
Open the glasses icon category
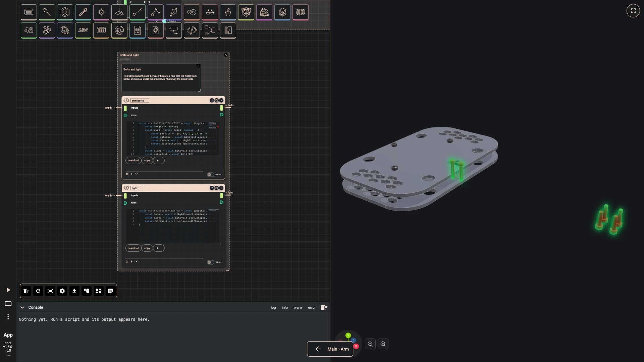coord(210,12)
